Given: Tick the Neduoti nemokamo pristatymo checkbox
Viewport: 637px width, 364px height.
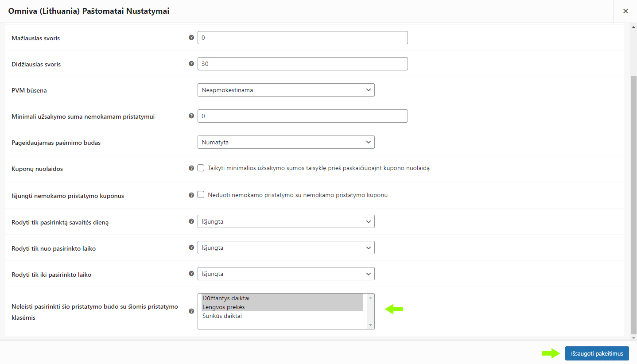Looking at the screenshot, I should (201, 195).
